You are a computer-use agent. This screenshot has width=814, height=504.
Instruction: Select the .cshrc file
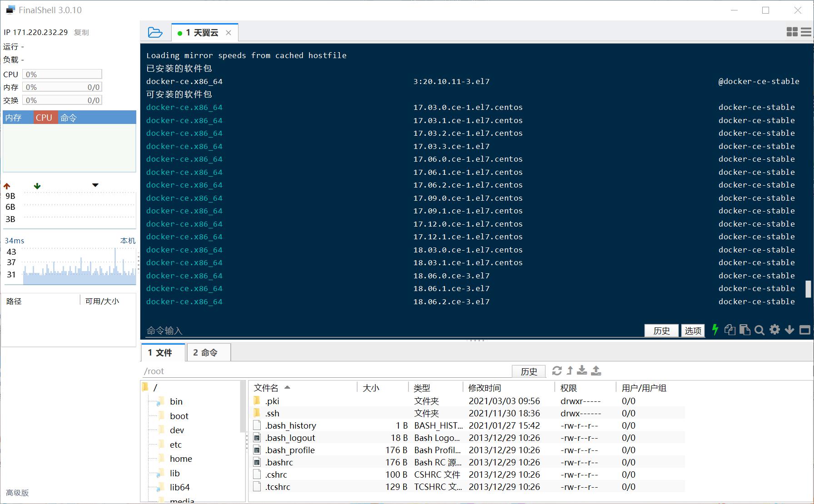click(467, 474)
